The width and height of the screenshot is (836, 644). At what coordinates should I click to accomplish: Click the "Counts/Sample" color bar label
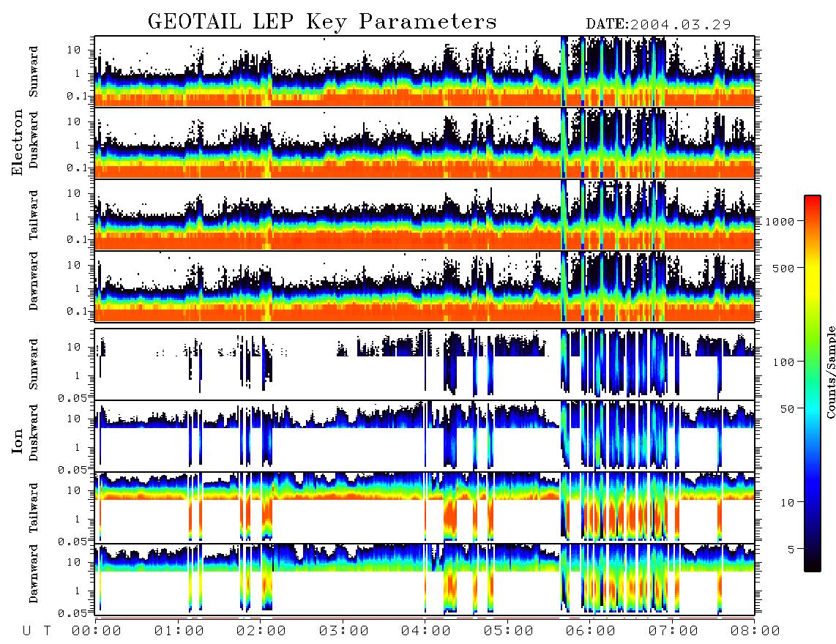click(x=830, y=372)
